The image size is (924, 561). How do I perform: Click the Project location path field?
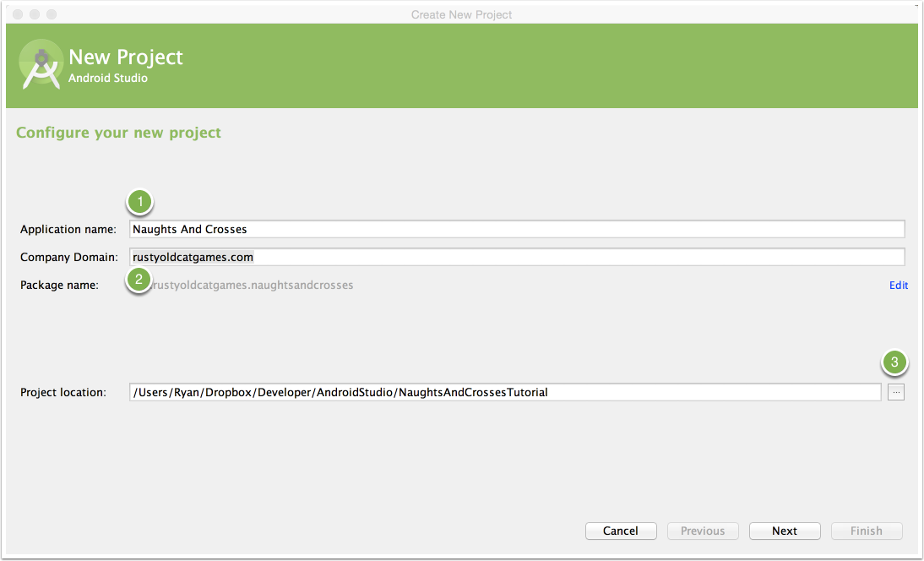[505, 392]
